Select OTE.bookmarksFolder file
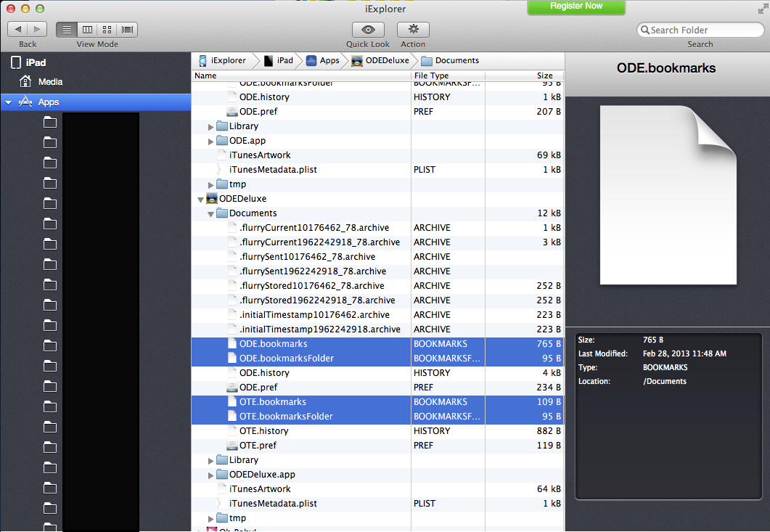This screenshot has height=532, width=770. point(377,416)
